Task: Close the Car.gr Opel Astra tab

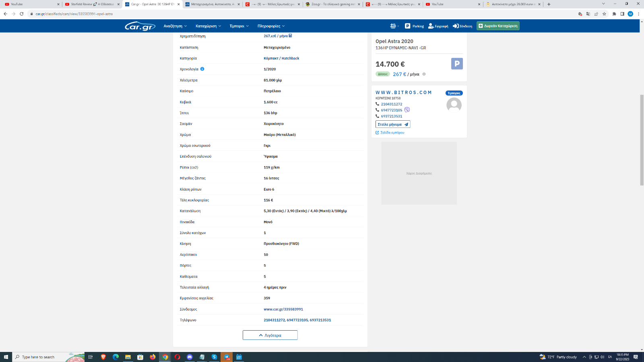Action: tap(179, 4)
